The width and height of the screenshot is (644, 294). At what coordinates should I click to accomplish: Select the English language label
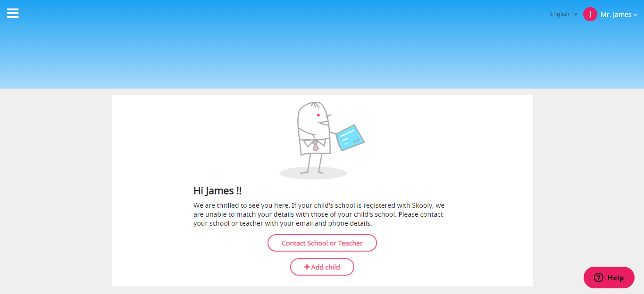(x=560, y=14)
